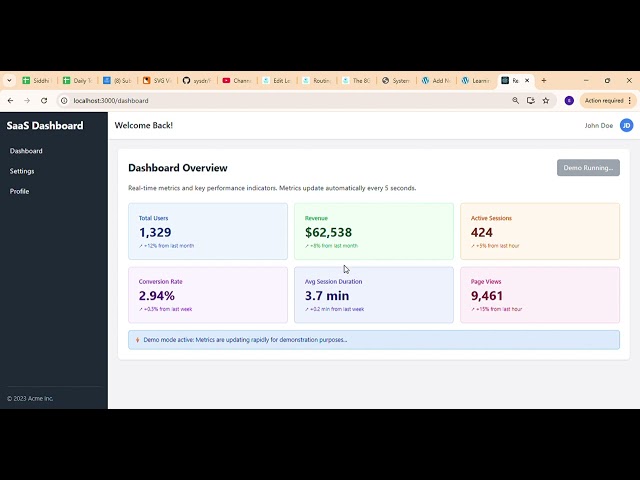Image resolution: width=640 pixels, height=480 pixels.
Task: Click the Avg Session Duration value 3.7 min
Action: 327,296
